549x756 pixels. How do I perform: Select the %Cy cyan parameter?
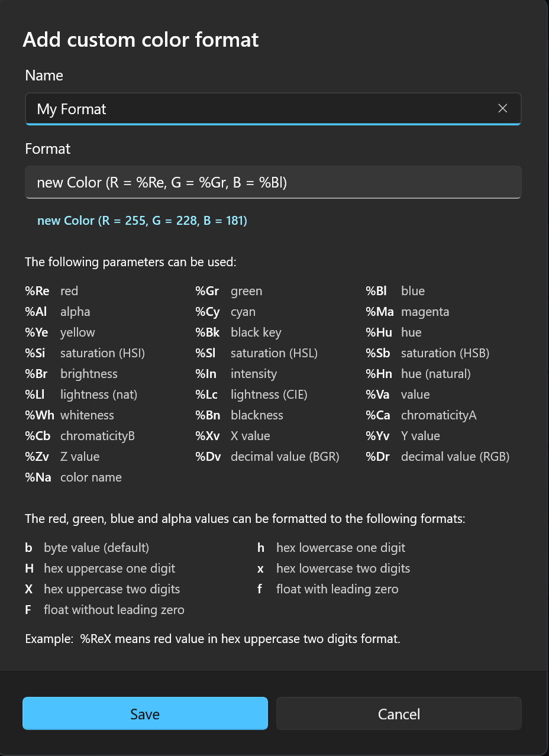pyautogui.click(x=206, y=311)
